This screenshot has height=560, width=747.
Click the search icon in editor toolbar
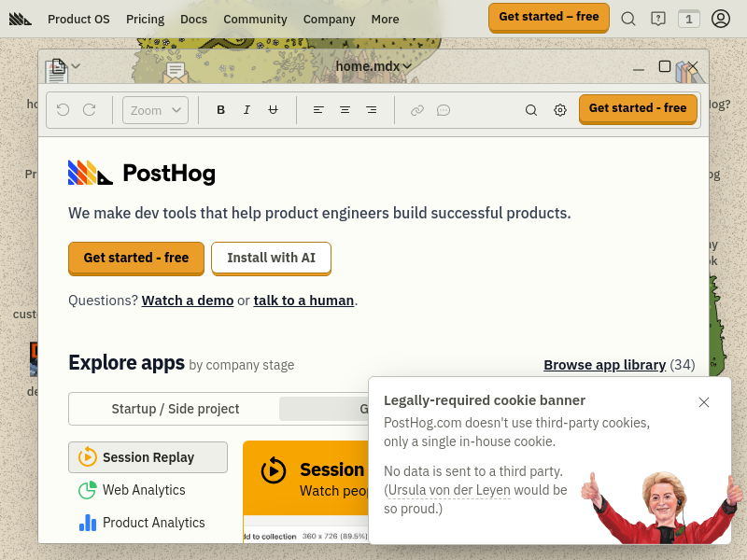pyautogui.click(x=531, y=110)
